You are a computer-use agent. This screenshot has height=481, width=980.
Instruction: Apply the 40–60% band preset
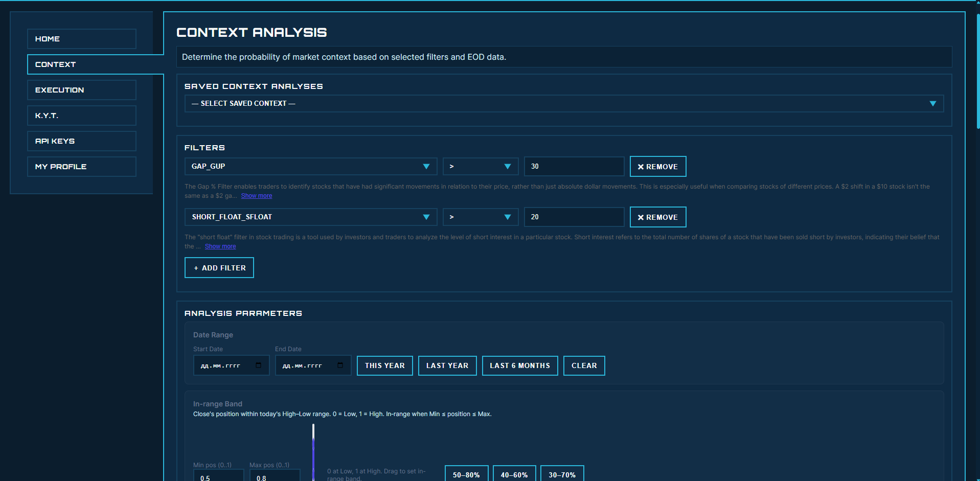tap(514, 474)
